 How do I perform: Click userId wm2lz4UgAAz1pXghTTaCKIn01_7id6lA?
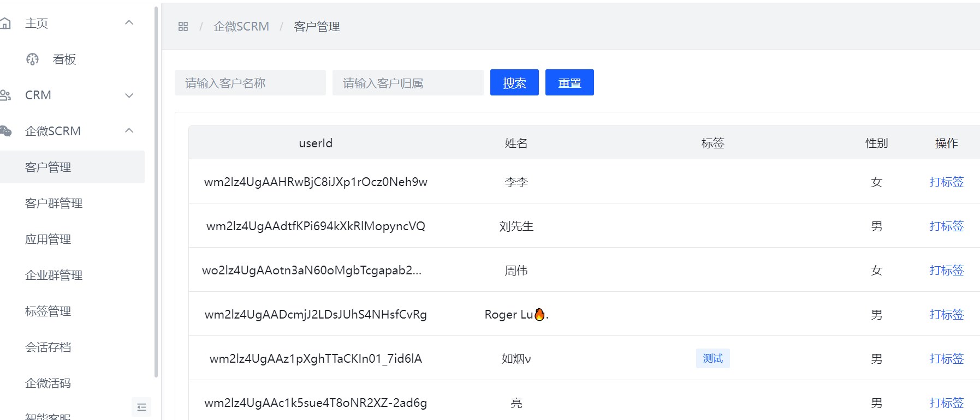[x=316, y=359]
